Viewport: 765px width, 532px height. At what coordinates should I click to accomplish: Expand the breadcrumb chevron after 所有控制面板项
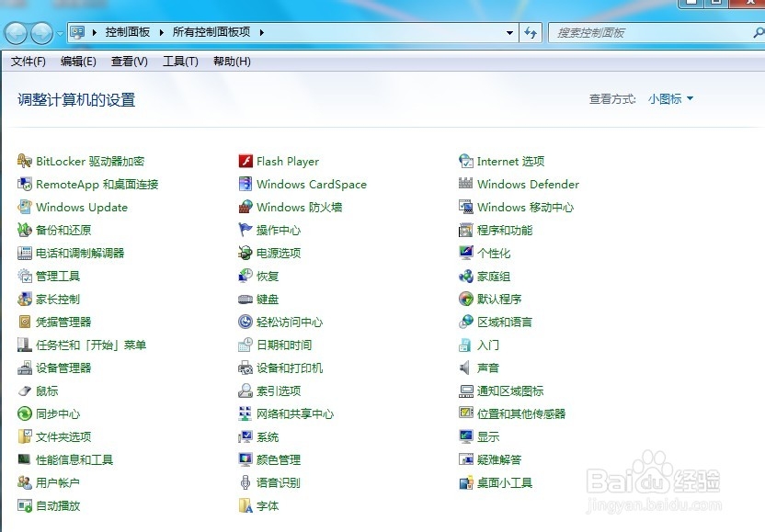click(x=263, y=32)
